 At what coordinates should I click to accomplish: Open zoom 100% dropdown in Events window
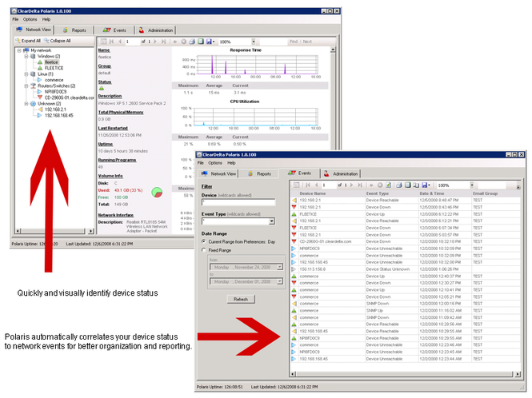pos(472,185)
